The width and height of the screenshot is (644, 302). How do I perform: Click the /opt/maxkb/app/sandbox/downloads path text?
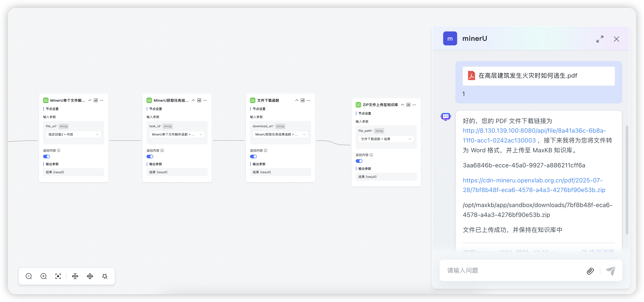pos(537,210)
